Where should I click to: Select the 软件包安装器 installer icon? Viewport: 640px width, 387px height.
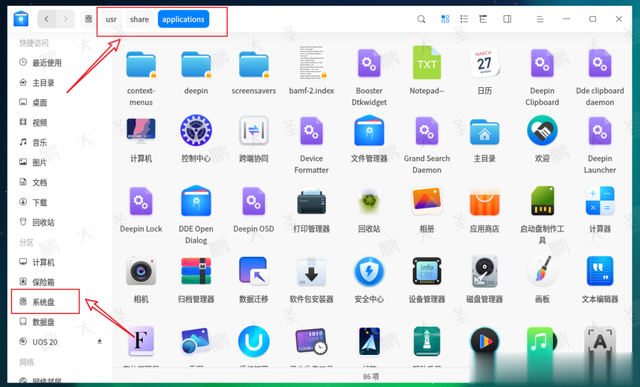[311, 271]
